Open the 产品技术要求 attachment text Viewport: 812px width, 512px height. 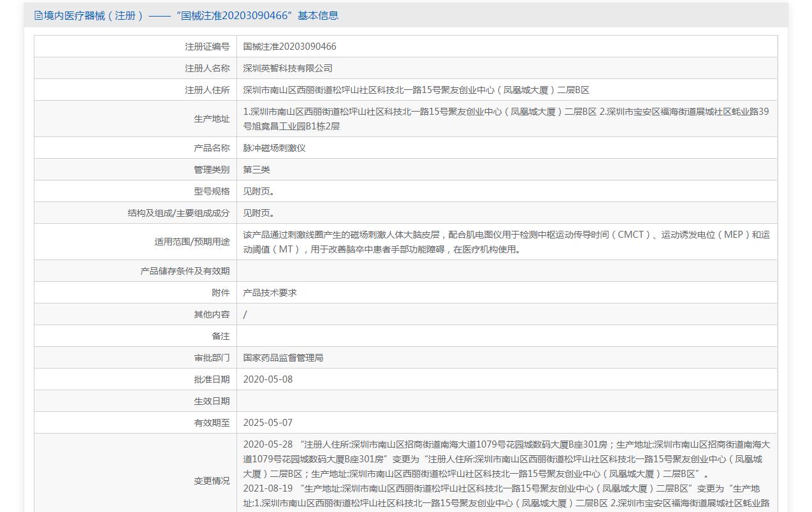[270, 293]
